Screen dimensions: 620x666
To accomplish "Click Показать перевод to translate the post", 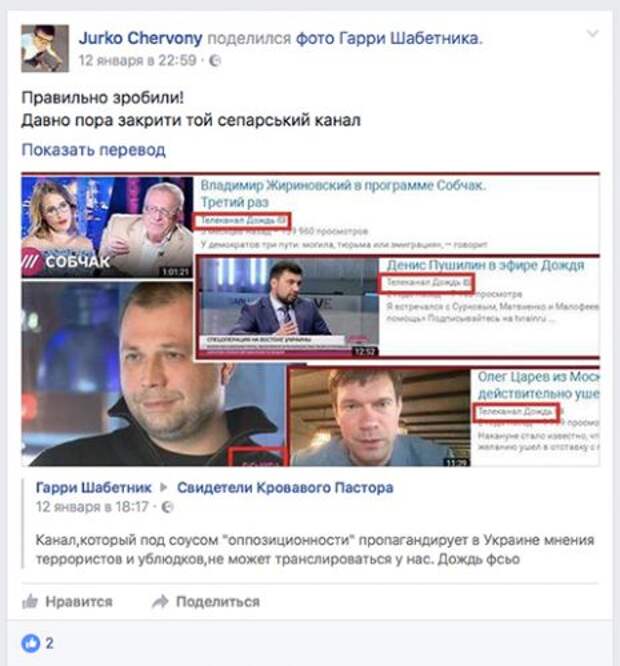I will 93,150.
